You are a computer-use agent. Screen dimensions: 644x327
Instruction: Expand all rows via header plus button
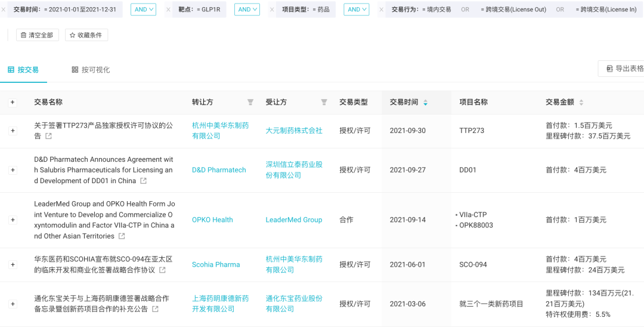[x=13, y=102]
